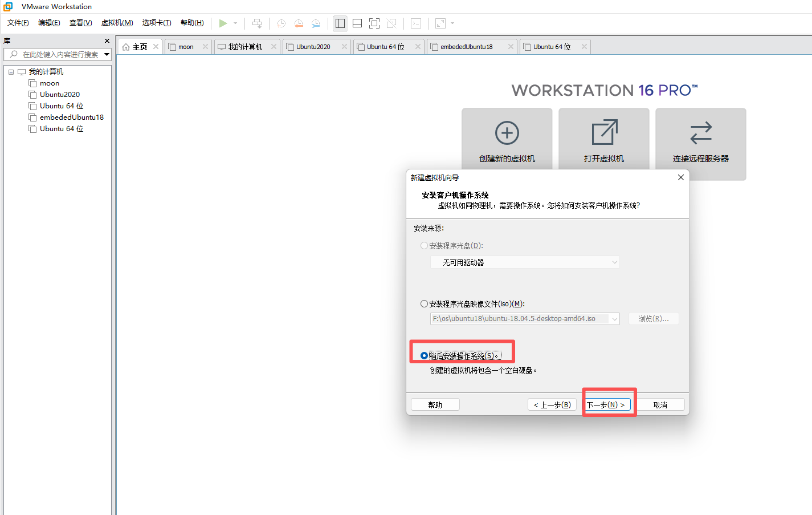Image resolution: width=812 pixels, height=515 pixels.
Task: Click the connect to remote server arrows icon
Action: tap(701, 132)
